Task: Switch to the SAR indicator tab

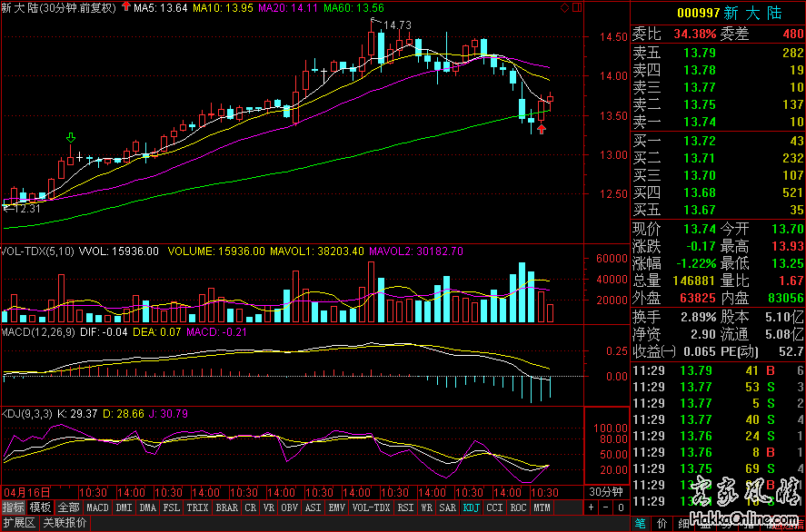Action: tap(448, 507)
